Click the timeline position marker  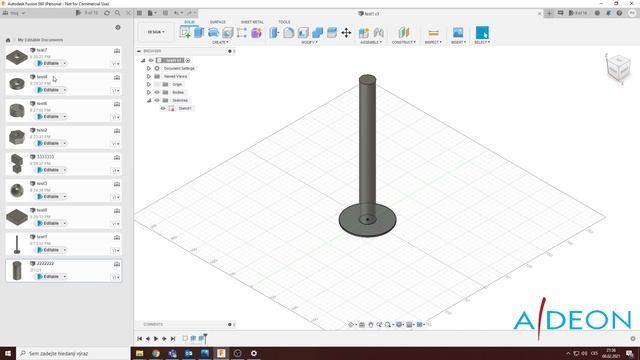(x=205, y=338)
